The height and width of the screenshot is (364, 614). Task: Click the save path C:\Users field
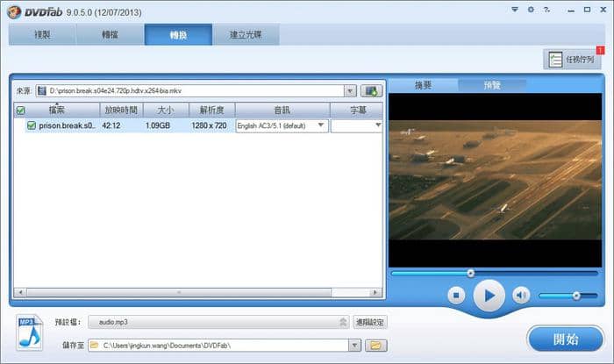[x=219, y=346]
